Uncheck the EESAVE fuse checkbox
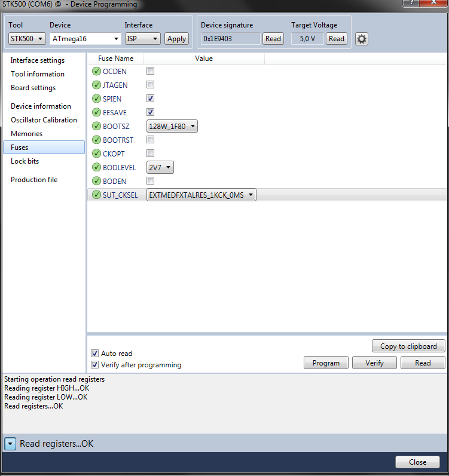The image size is (449, 476). click(151, 112)
